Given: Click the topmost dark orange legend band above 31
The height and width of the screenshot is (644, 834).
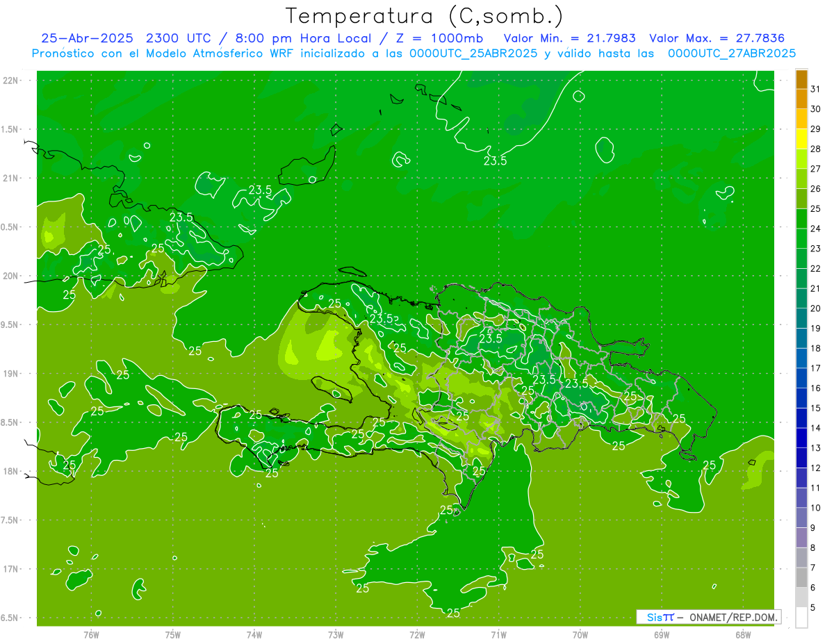Looking at the screenshot, I should [801, 79].
